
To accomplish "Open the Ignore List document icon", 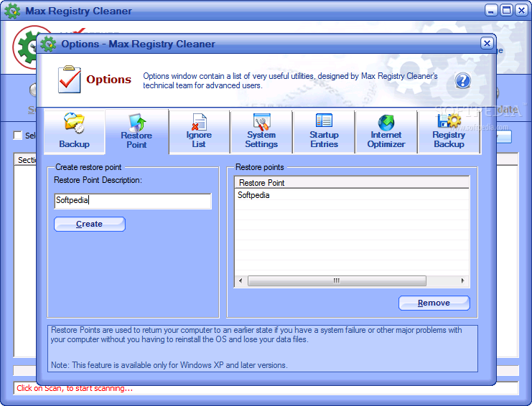I will [199, 121].
